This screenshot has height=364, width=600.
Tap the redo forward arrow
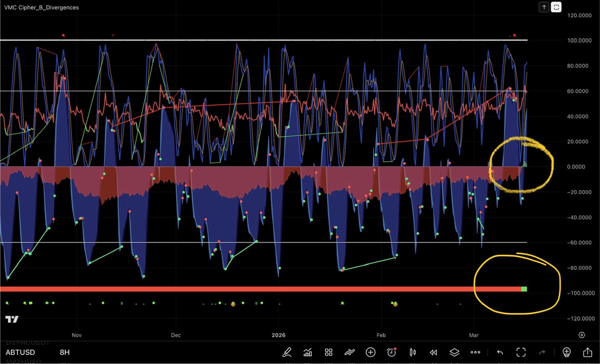click(x=543, y=352)
